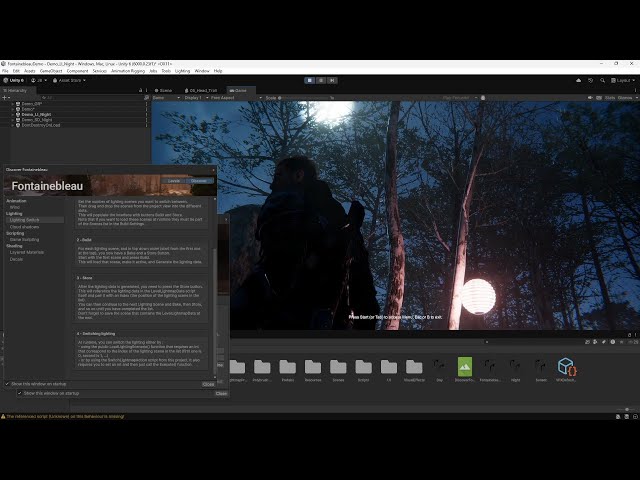
Task: Open the GameObject menu
Action: click(51, 71)
